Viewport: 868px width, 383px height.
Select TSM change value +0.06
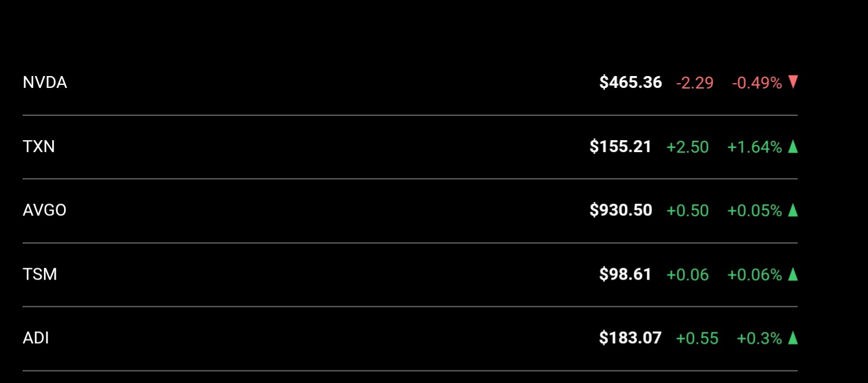coord(688,275)
